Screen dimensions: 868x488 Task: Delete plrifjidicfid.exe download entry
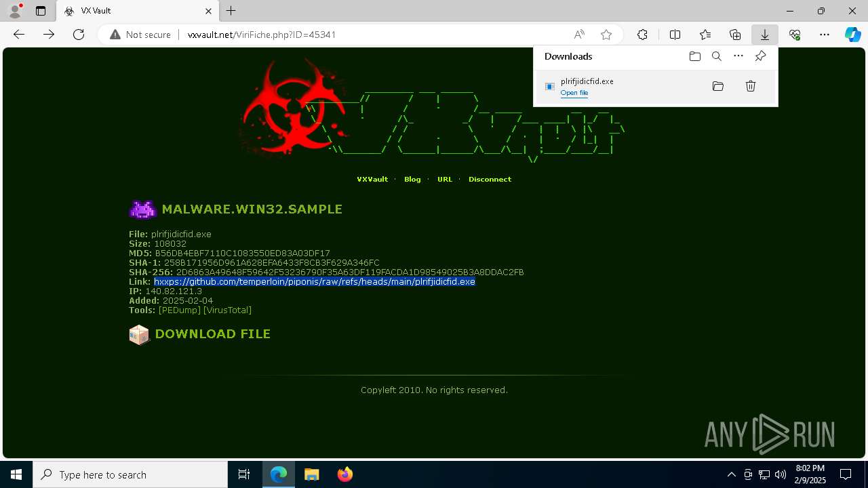(751, 86)
